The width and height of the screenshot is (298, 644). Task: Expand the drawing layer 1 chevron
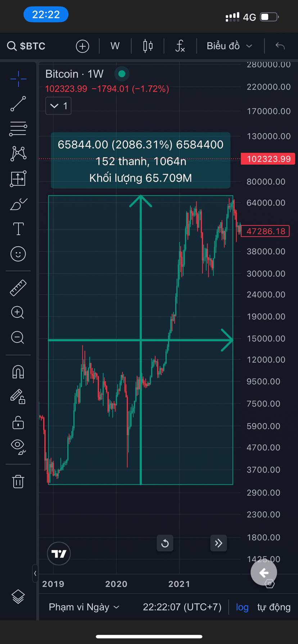click(x=58, y=106)
